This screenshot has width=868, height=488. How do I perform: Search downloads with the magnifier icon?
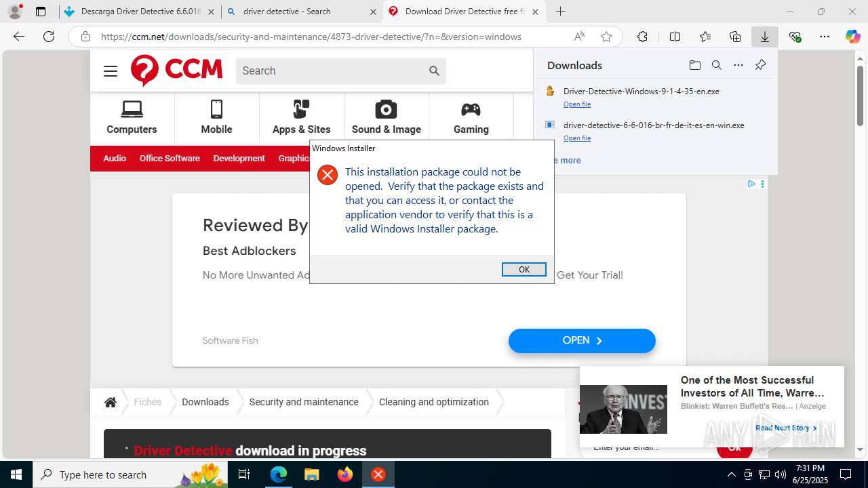[x=716, y=65]
